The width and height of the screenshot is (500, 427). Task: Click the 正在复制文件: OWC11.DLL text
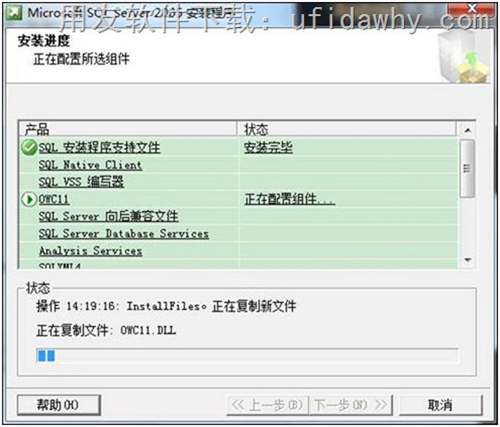(x=106, y=330)
